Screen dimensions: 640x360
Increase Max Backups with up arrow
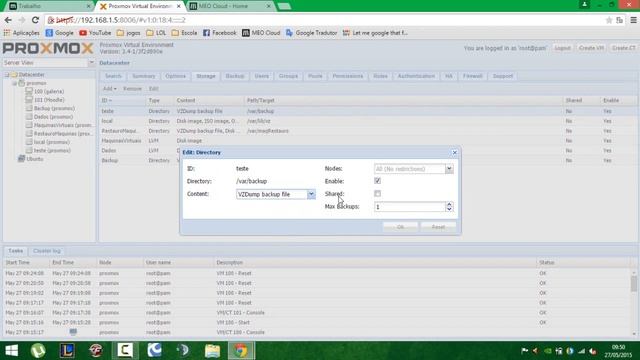click(449, 204)
